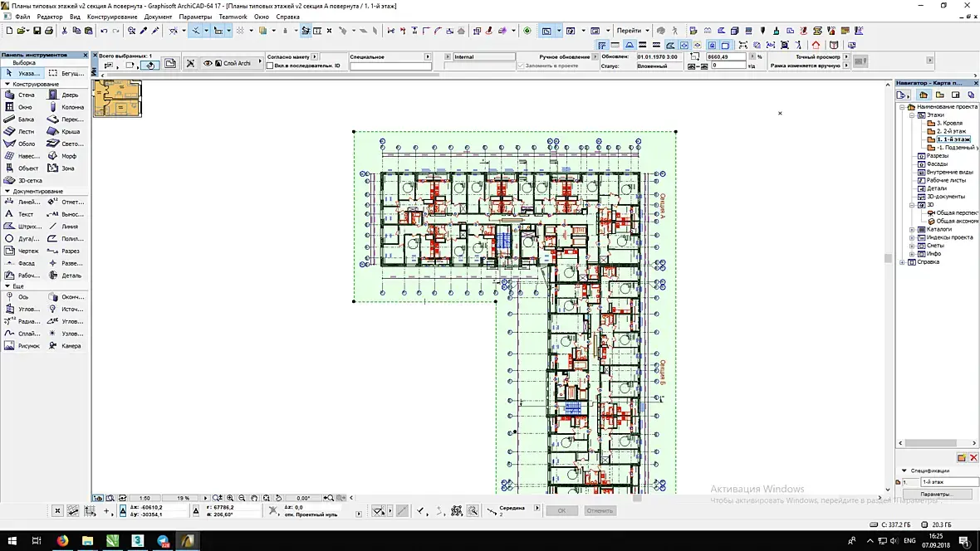Open Firefox from the Windows taskbar
980x551 pixels.
pyautogui.click(x=62, y=541)
